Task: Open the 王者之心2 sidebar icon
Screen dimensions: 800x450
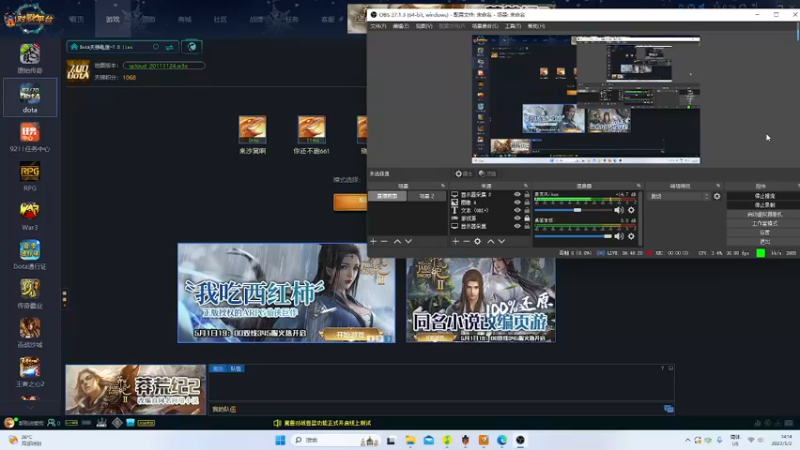Action: pyautogui.click(x=30, y=372)
